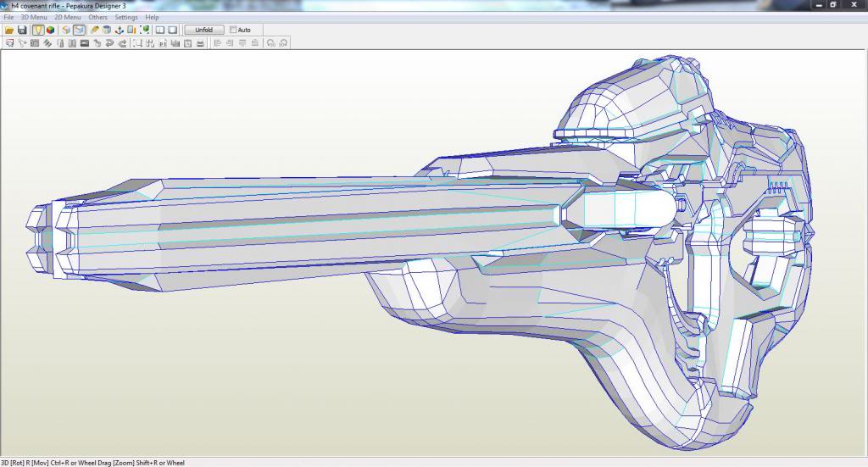
Task: Click the align-right icon
Action: pyautogui.click(x=230, y=43)
